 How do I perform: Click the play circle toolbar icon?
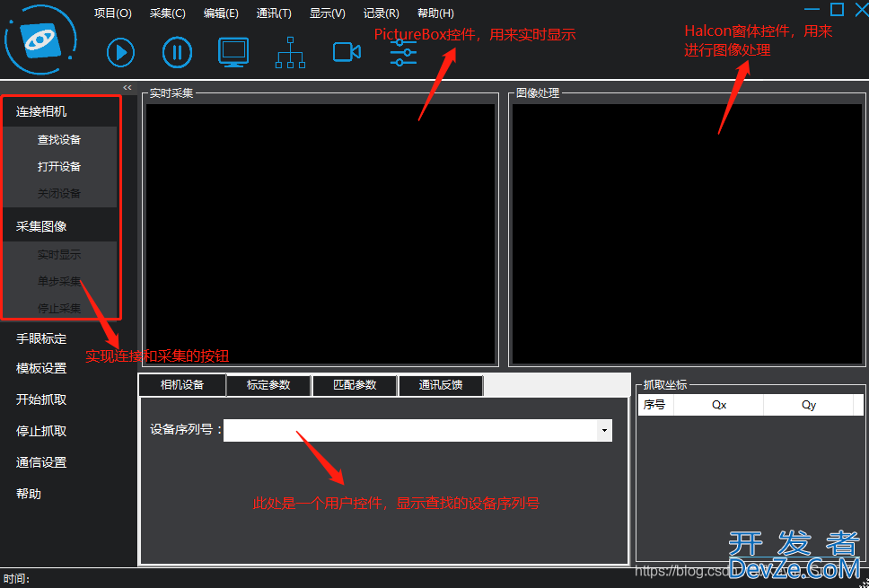coord(120,52)
